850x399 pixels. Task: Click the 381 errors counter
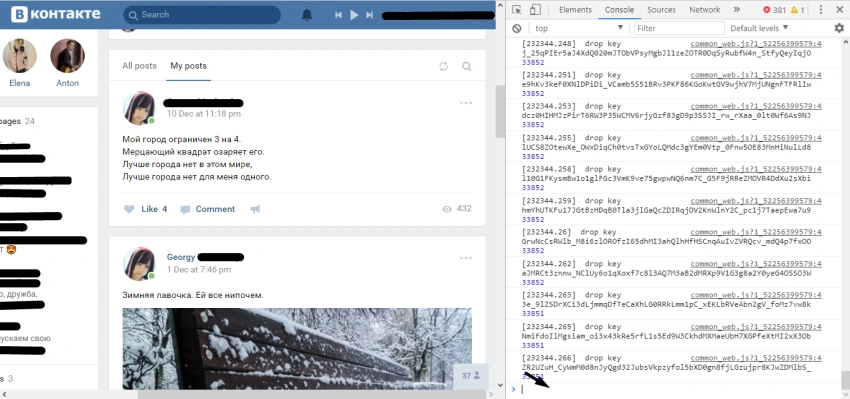(774, 10)
